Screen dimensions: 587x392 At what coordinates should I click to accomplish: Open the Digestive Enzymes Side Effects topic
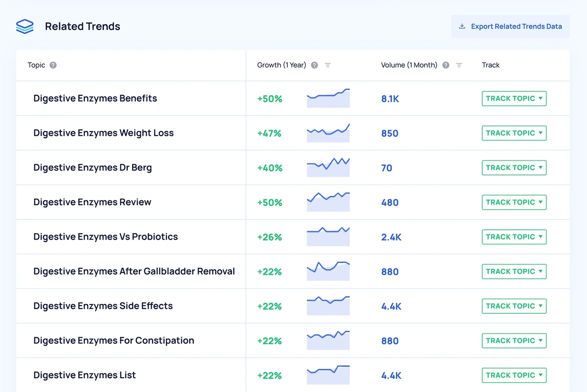click(x=103, y=306)
